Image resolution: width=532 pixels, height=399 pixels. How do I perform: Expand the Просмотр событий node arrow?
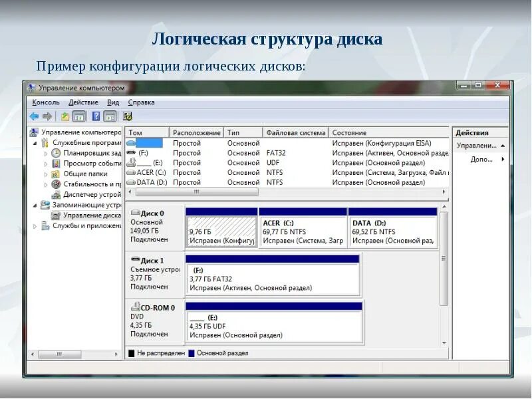(x=46, y=164)
